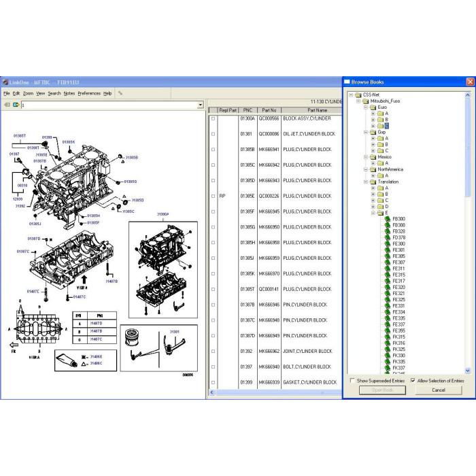Uncheck Allow Selection of Entries
Viewport: 476px width, 476px height.
pyautogui.click(x=413, y=380)
